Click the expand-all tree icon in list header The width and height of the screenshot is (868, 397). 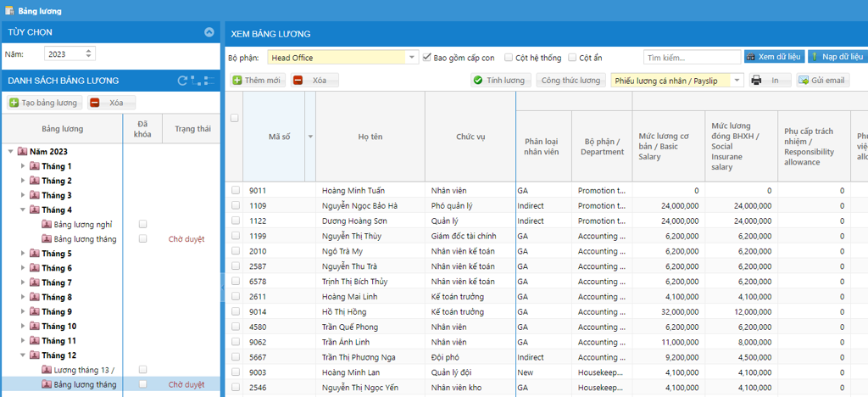[x=196, y=81]
